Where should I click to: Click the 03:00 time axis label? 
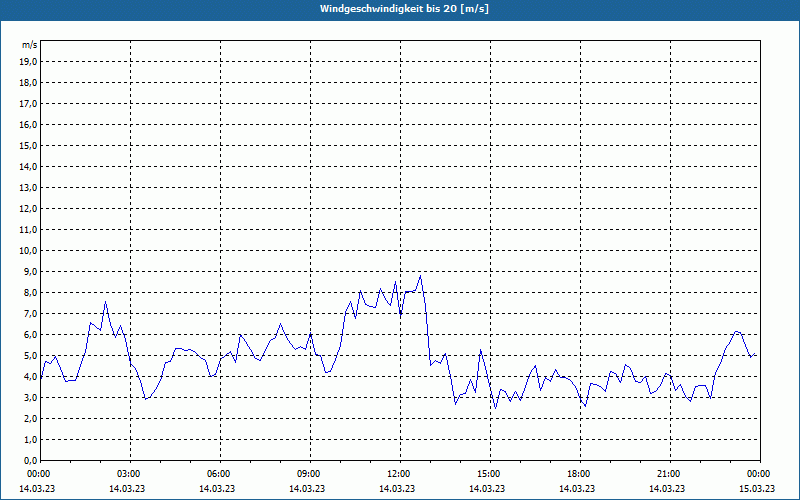point(131,474)
